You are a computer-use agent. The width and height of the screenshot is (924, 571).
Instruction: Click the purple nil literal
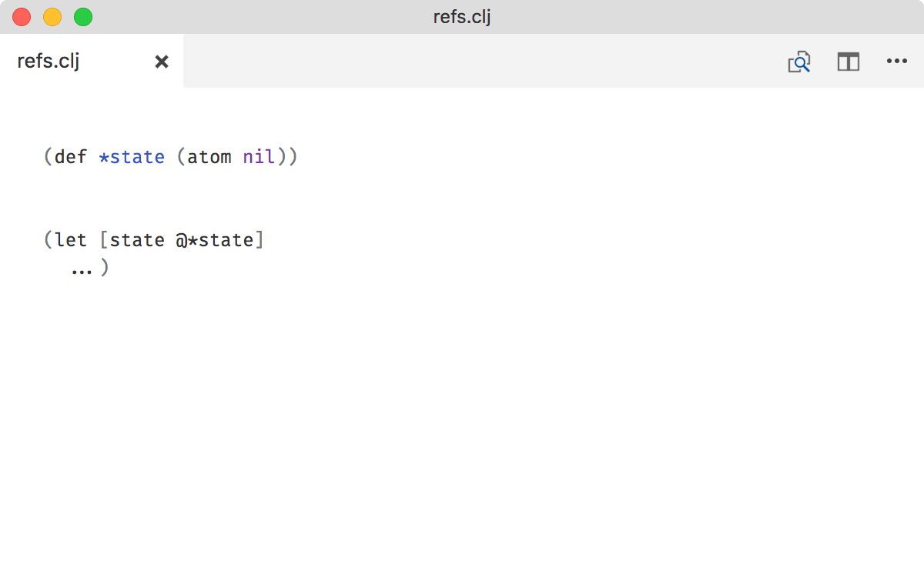(259, 157)
